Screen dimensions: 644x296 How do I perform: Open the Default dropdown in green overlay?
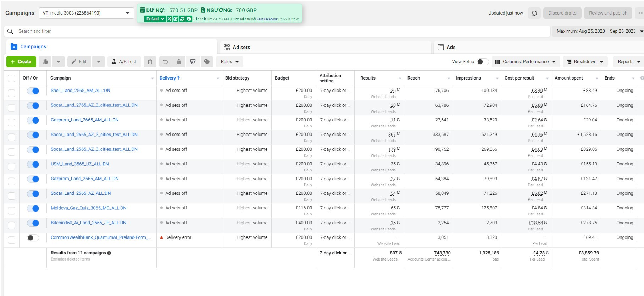click(x=155, y=19)
